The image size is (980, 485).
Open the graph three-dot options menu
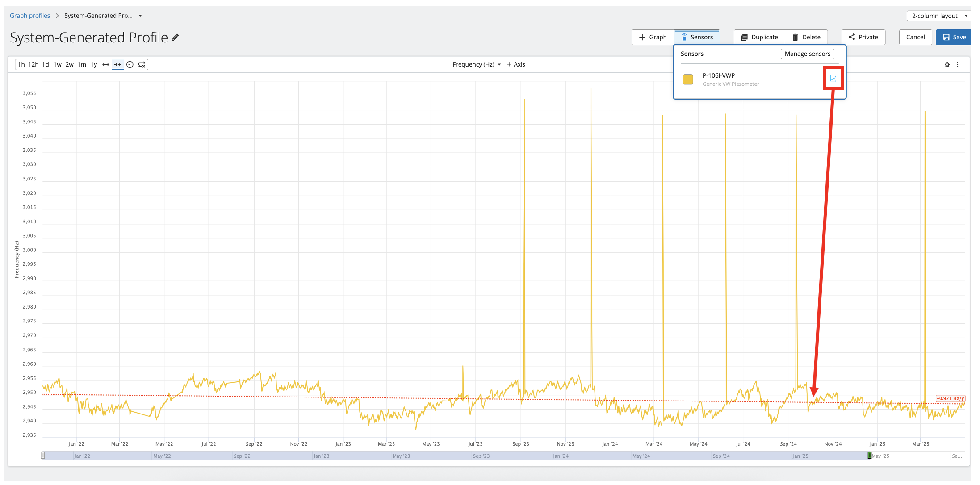tap(958, 65)
